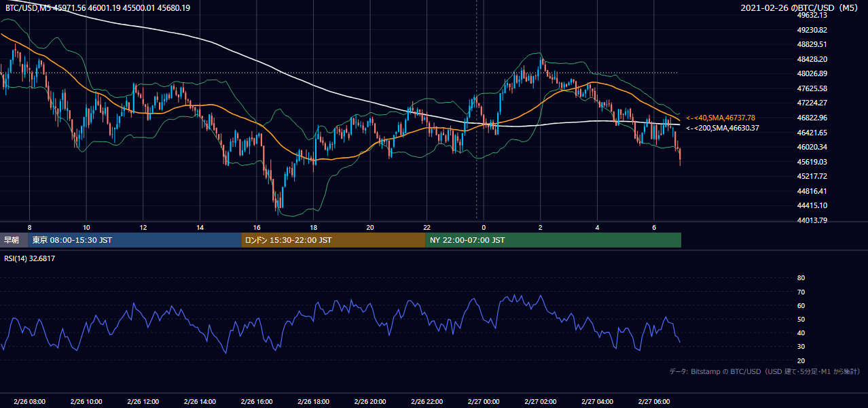Click the white 200 SMA label 46630.37
The width and height of the screenshot is (868, 408).
point(722,128)
